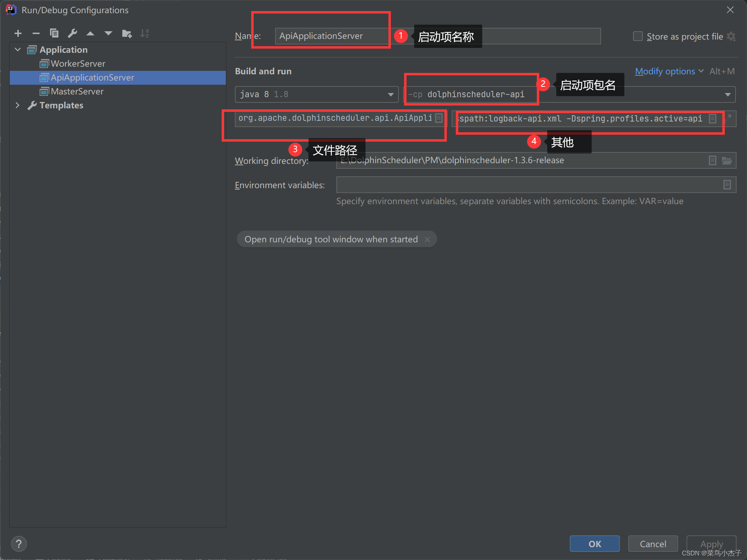747x560 pixels.
Task: Open environment variables editor icon
Action: [x=727, y=185]
